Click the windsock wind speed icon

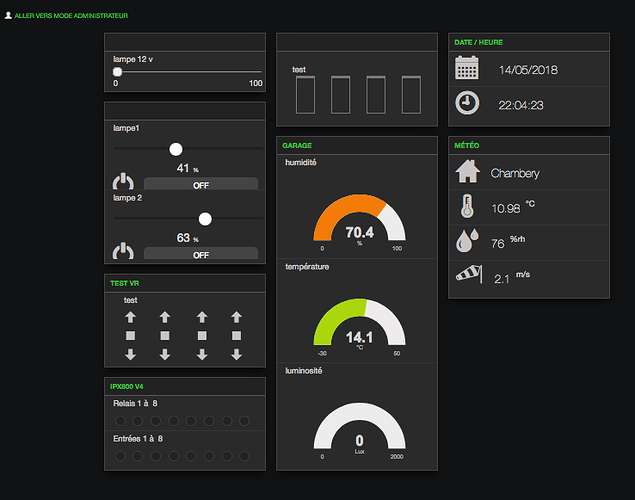[468, 273]
